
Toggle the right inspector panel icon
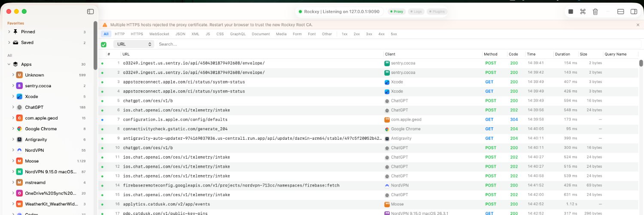(x=634, y=12)
